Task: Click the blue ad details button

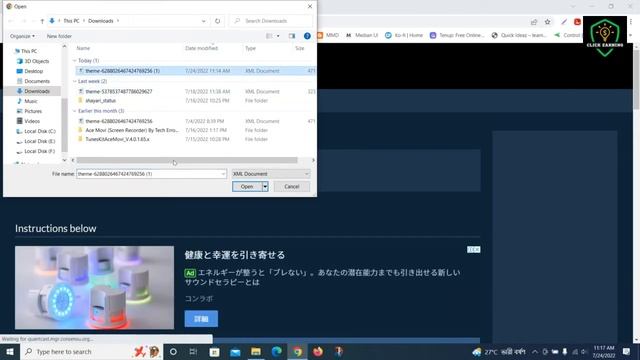Action: click(201, 319)
